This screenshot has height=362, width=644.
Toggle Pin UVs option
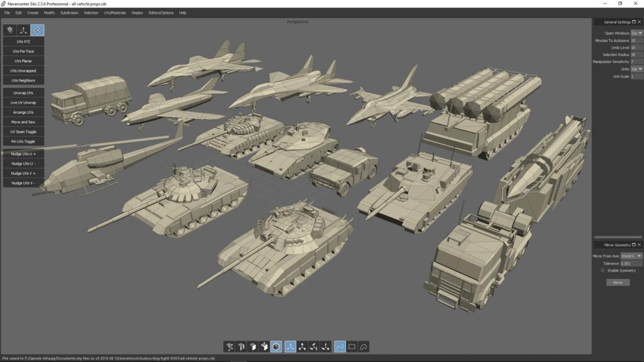coord(23,141)
